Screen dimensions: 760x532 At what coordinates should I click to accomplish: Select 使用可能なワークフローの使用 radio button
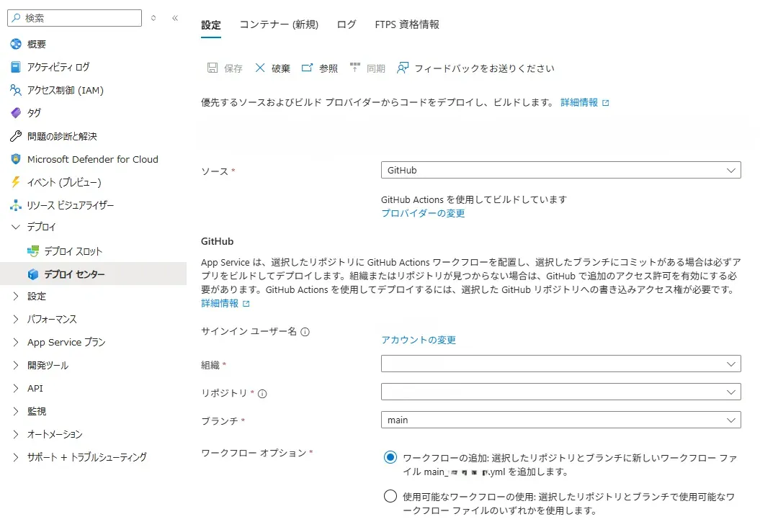tap(390, 496)
